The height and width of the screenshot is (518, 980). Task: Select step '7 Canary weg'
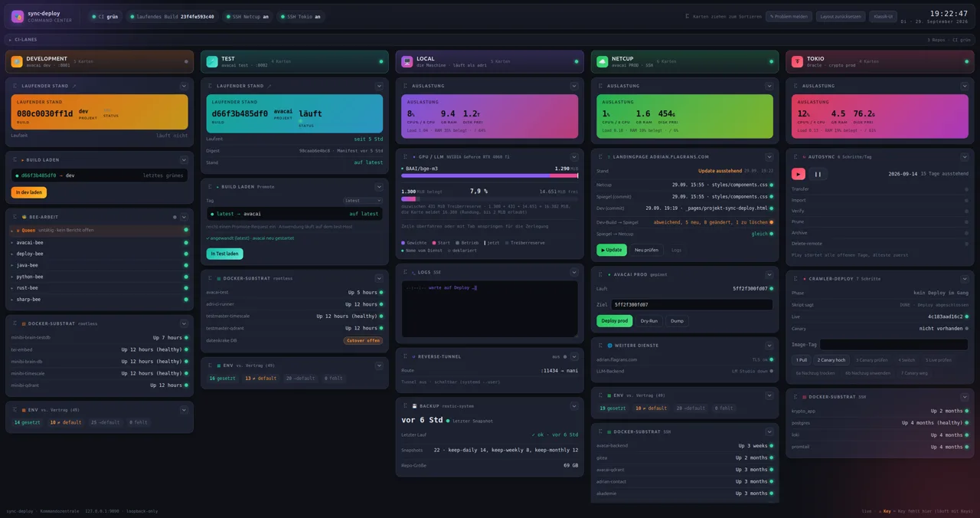pos(914,373)
